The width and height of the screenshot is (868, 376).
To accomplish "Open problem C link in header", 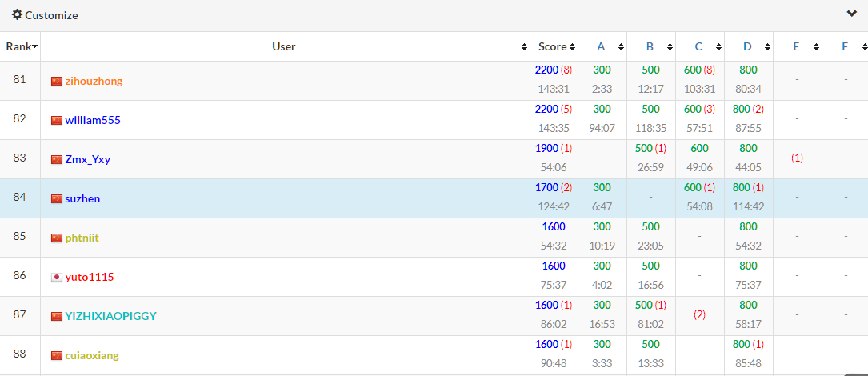I will [698, 46].
